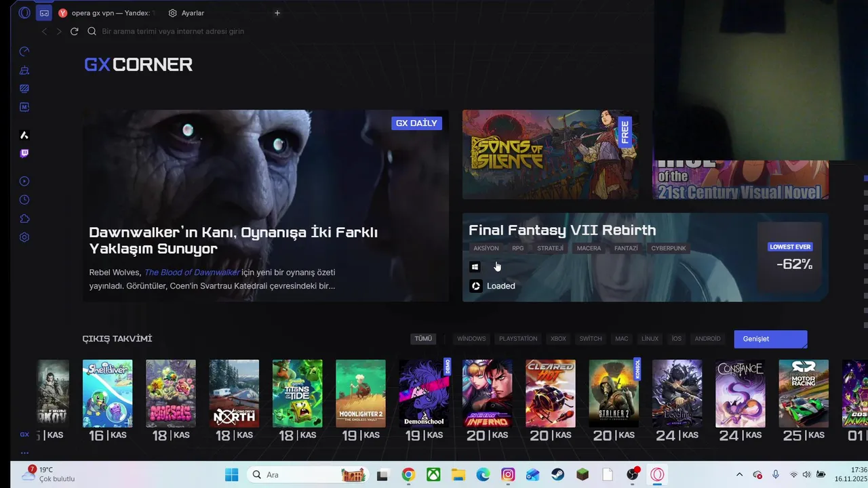Click the AKSİYON genre tag
This screenshot has height=488, width=868.
point(486,248)
